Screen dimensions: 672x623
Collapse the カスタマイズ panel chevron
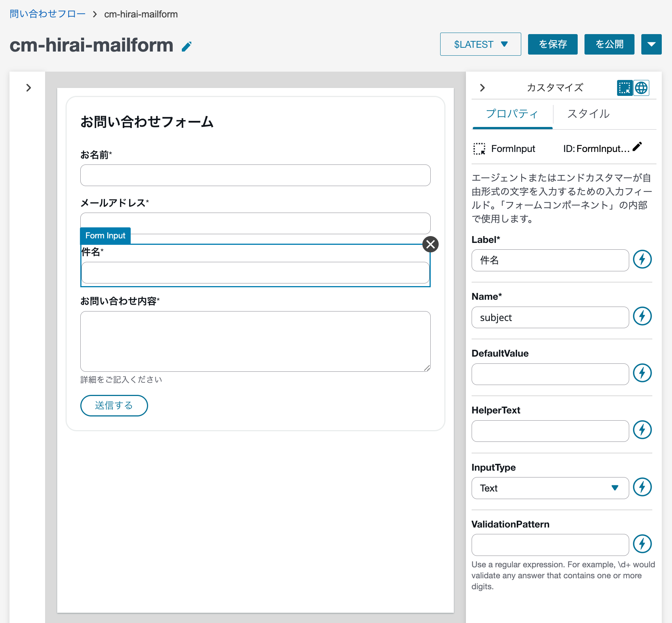click(x=482, y=88)
